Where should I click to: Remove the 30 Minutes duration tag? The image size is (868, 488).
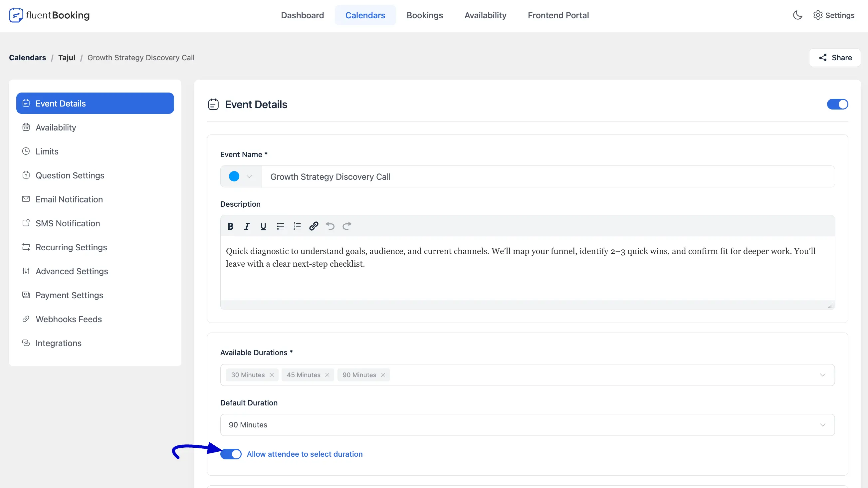coord(272,375)
